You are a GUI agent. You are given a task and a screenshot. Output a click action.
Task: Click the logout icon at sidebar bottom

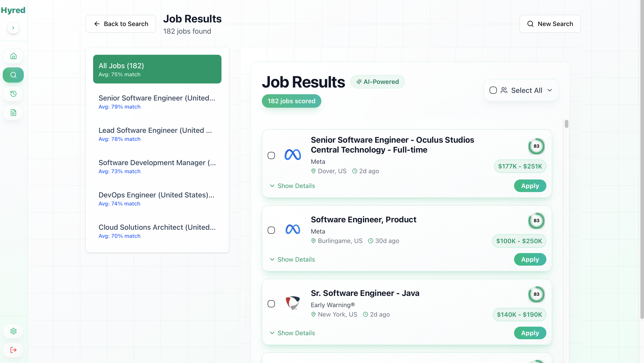point(13,350)
